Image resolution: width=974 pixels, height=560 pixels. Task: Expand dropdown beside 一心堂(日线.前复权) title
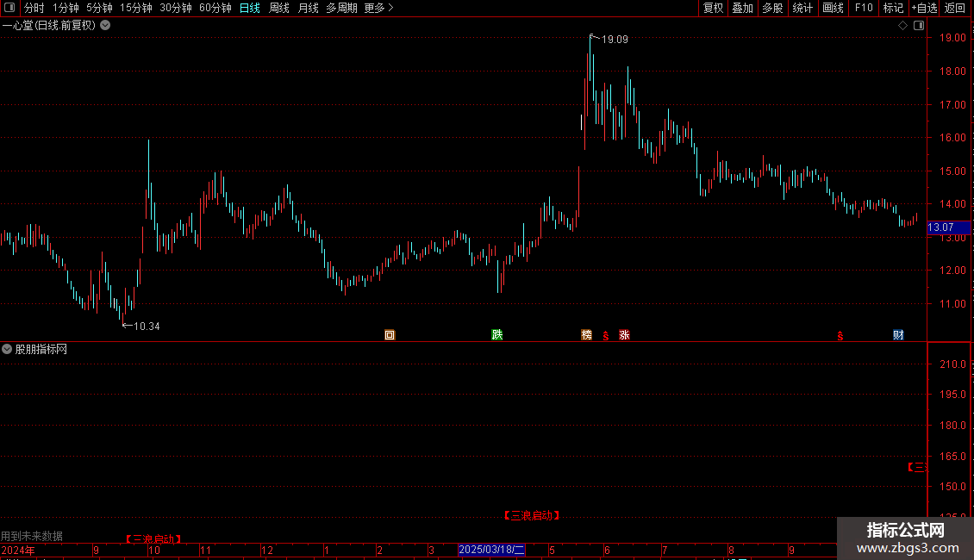coord(106,25)
